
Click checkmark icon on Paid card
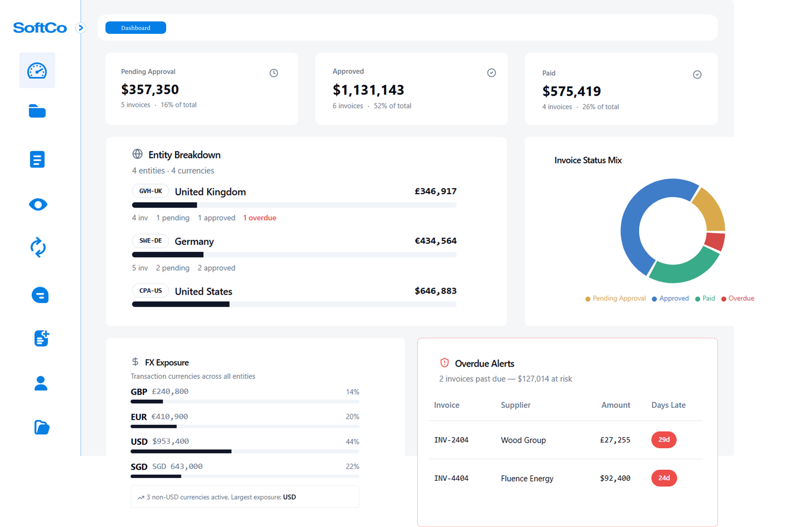[x=697, y=75]
